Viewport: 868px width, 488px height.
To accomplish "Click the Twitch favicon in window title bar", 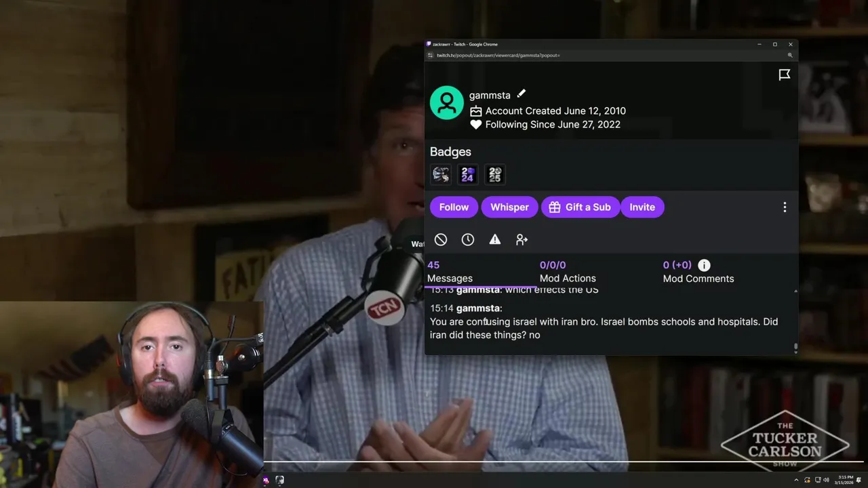I will (429, 44).
